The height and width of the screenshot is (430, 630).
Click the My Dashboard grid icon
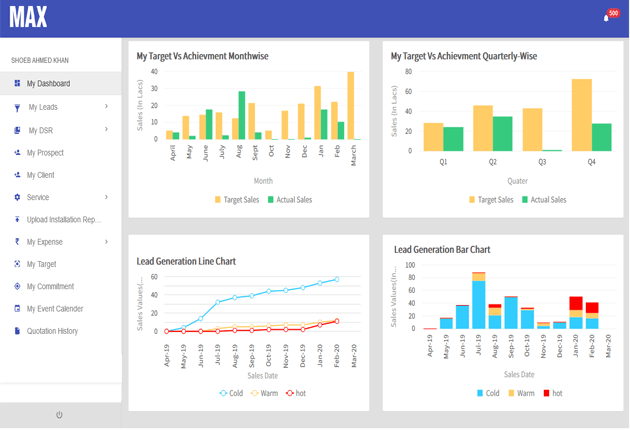coord(17,84)
